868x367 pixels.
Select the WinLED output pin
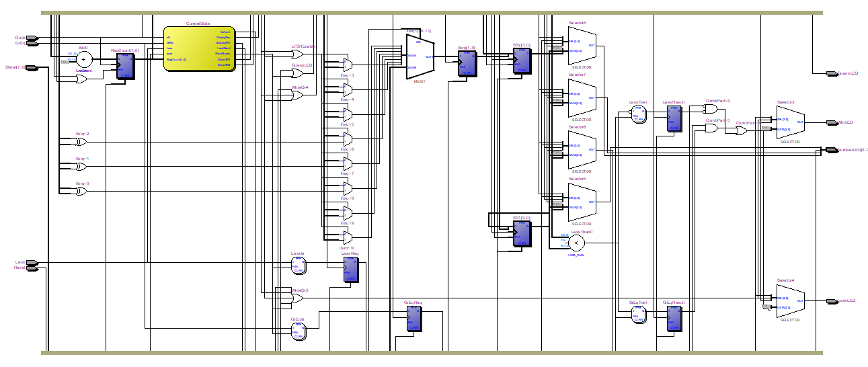point(831,122)
